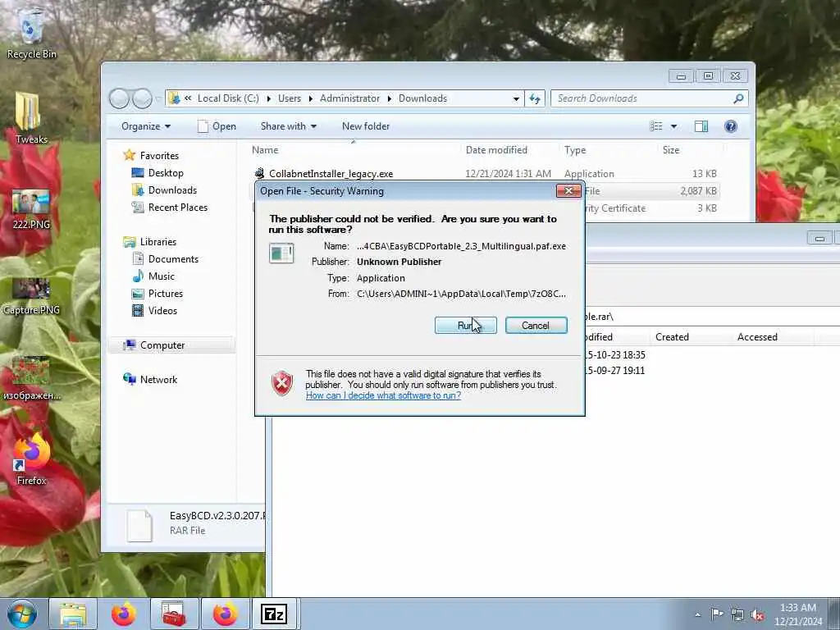Open the address bar history dropdown
Screen dimensions: 840x630
(516, 98)
